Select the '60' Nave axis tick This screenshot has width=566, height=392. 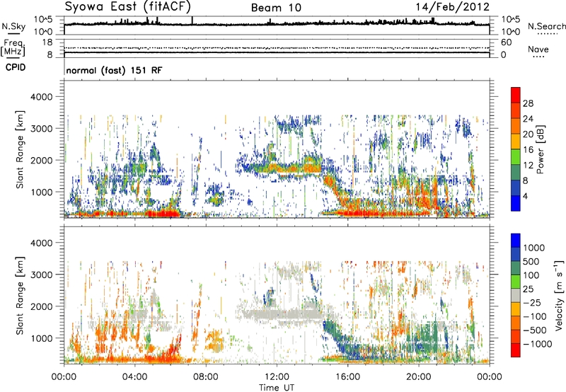[x=506, y=42]
